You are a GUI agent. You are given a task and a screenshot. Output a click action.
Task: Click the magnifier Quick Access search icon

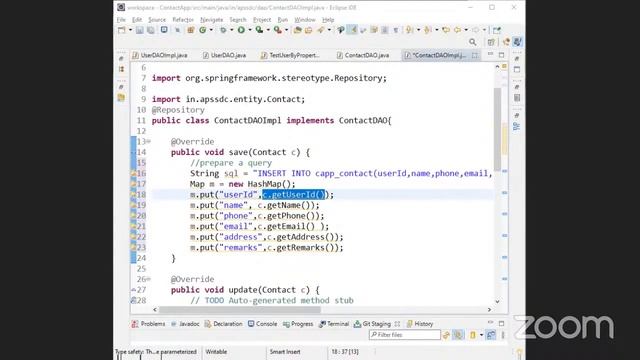pos(473,42)
